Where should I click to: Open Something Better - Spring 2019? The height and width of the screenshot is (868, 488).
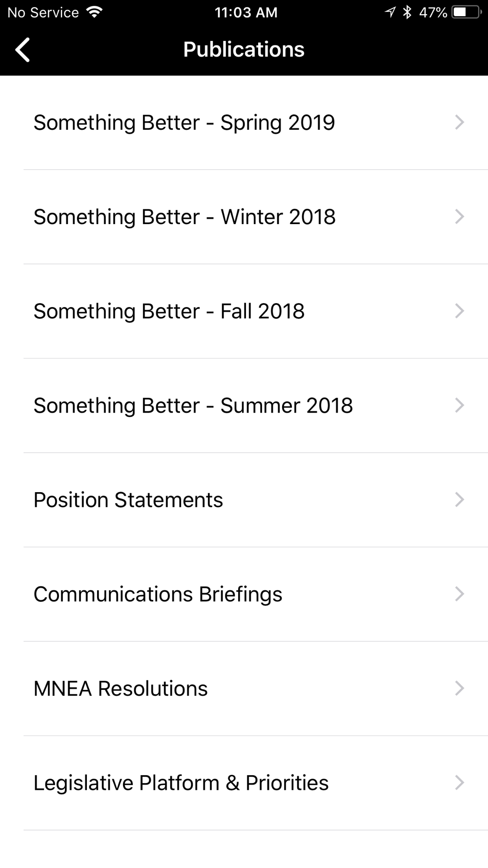point(184,123)
